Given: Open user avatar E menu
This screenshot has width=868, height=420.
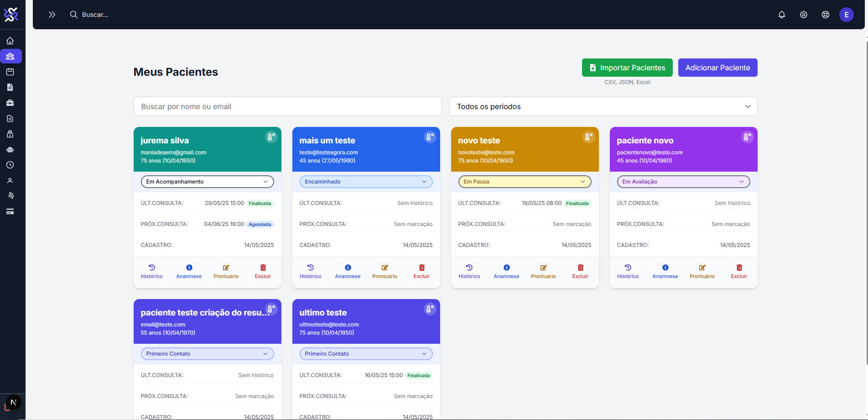Looking at the screenshot, I should coord(847,15).
